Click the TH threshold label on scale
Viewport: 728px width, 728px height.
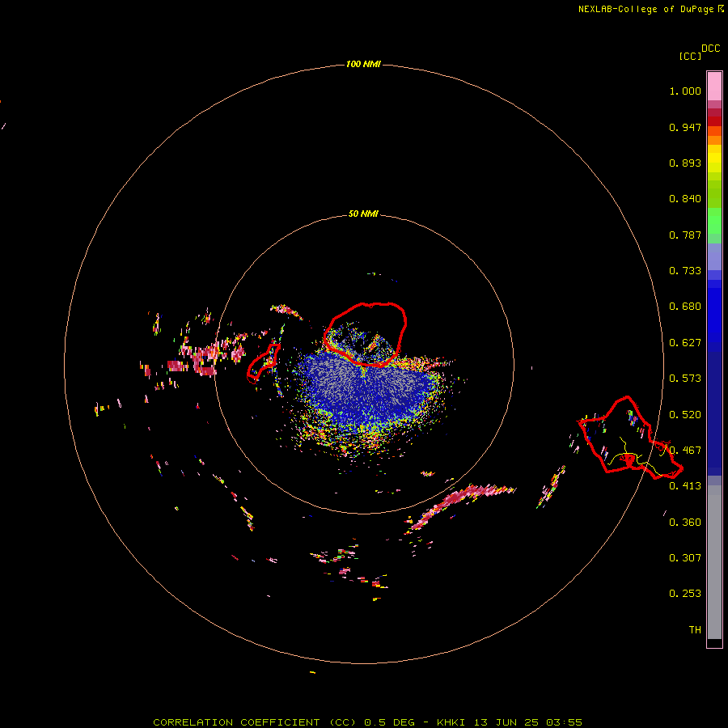pos(695,630)
